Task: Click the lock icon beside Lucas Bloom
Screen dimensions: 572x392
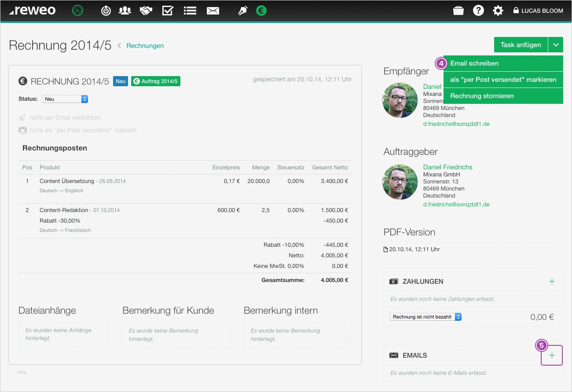Action: click(x=516, y=11)
